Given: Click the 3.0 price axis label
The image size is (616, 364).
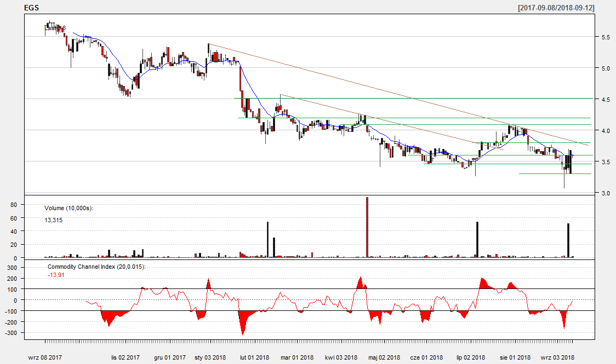Looking at the screenshot, I should click(606, 193).
